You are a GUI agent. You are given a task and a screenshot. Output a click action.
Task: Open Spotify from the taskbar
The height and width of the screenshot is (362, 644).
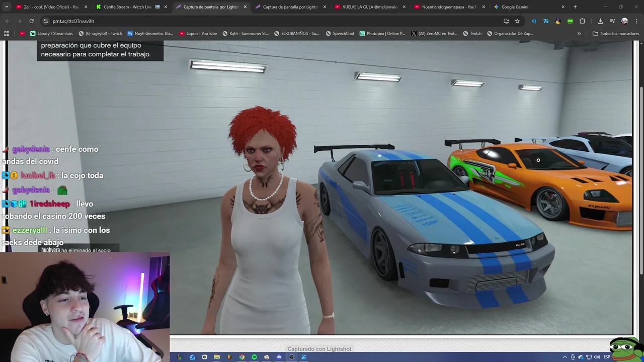coord(254,357)
